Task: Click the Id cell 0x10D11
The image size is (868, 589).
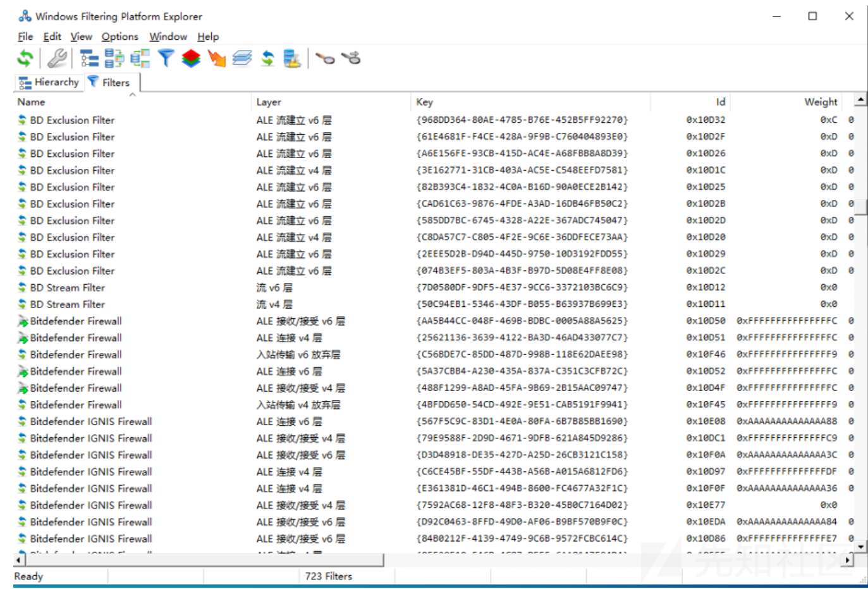Action: click(x=706, y=304)
